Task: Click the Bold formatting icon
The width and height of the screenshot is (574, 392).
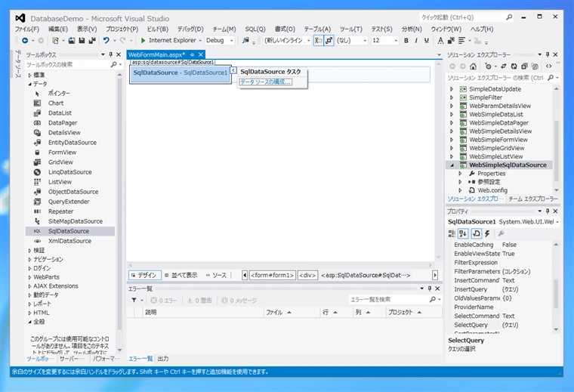Action: coord(406,41)
